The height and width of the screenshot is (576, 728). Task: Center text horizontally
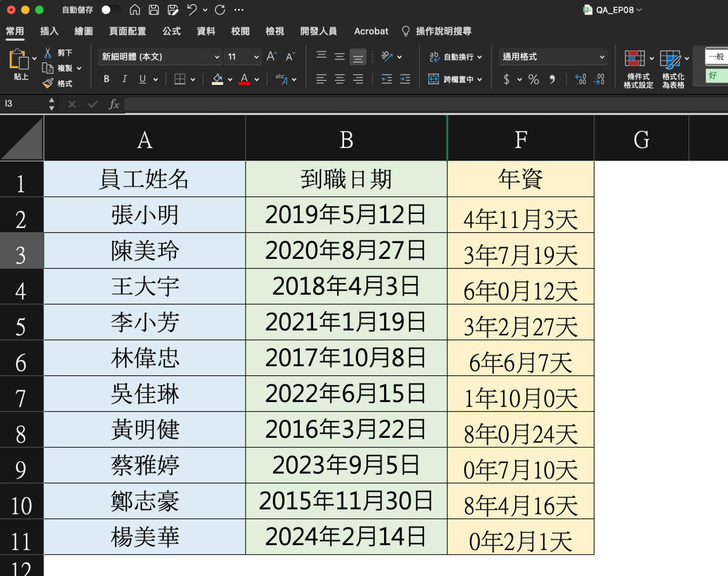[340, 79]
